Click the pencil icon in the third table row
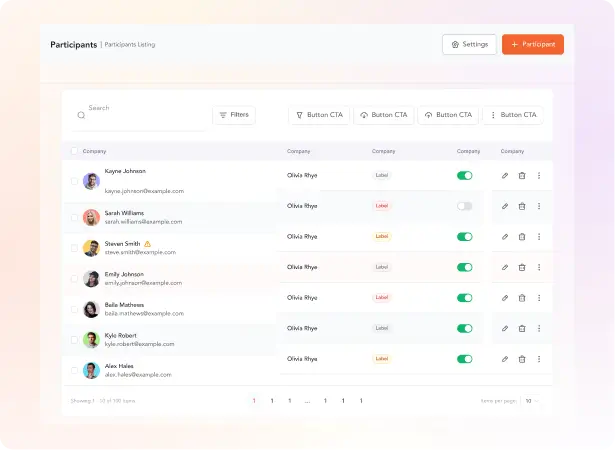 [505, 237]
